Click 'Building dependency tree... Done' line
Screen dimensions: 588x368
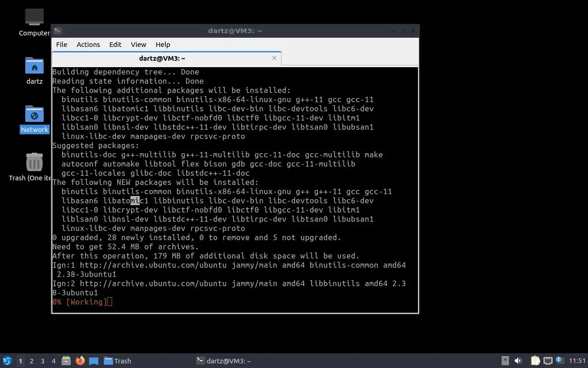tap(125, 72)
